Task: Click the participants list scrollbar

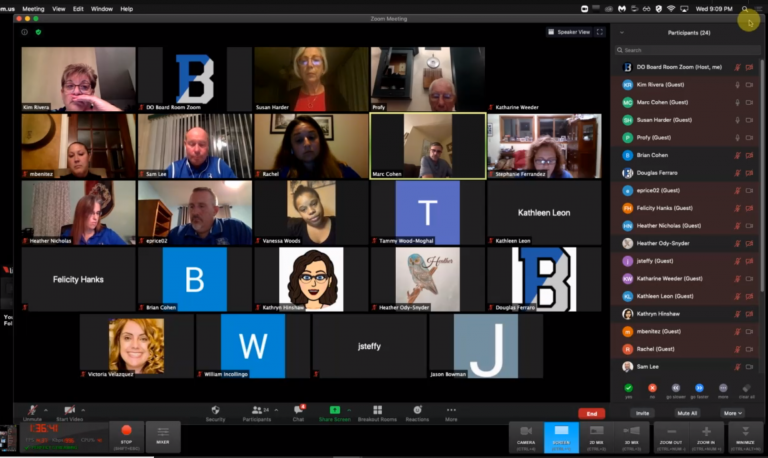Action: pyautogui.click(x=761, y=176)
